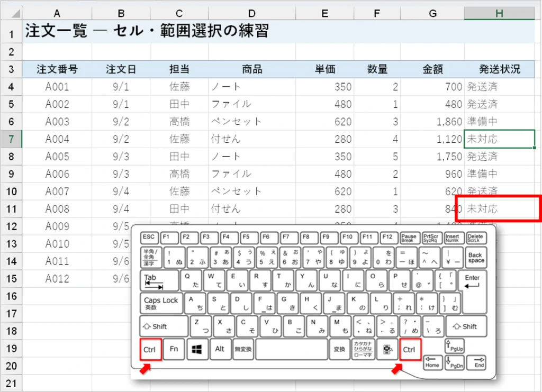
Task: Select the highlighted row 7 header
Action: click(x=12, y=139)
